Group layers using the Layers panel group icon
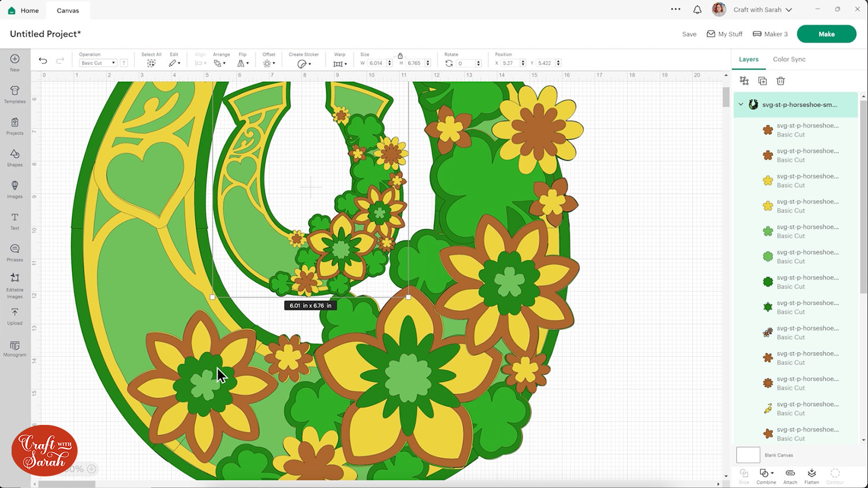 click(x=744, y=81)
